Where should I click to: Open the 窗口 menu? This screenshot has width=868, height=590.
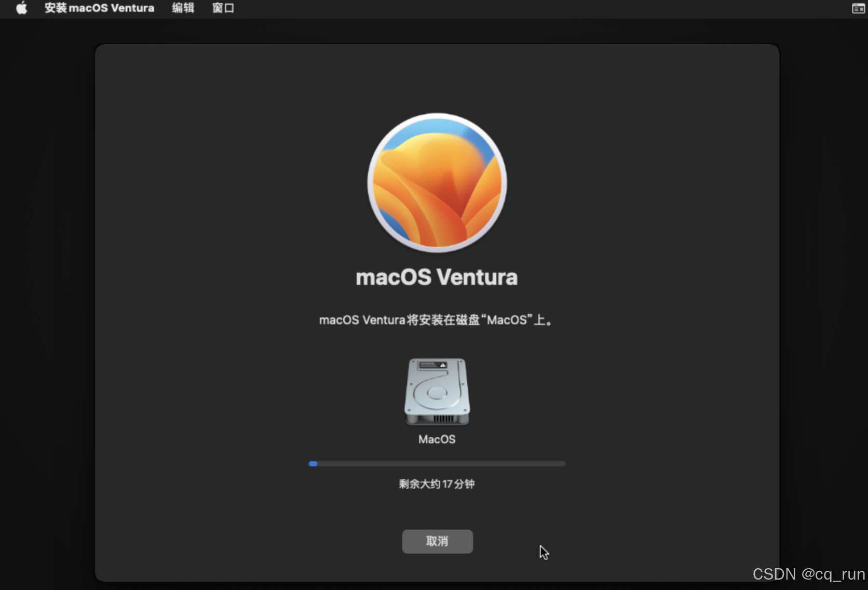click(x=223, y=8)
